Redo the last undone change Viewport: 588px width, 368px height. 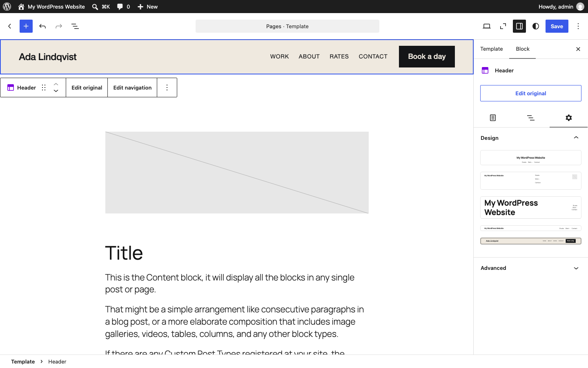(59, 26)
